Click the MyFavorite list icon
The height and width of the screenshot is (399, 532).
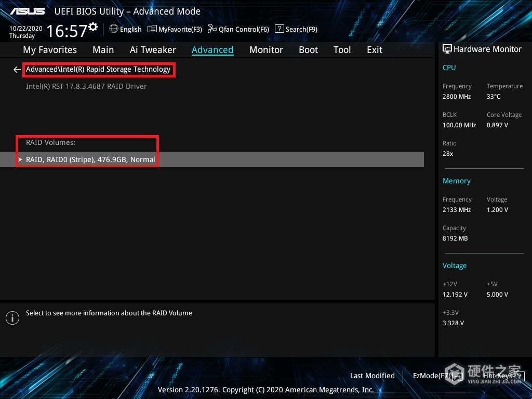click(x=152, y=29)
